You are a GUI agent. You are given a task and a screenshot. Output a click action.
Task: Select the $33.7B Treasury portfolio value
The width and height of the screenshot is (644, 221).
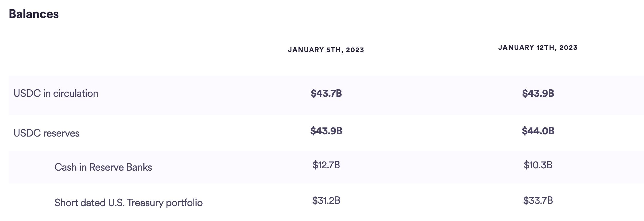pos(538,200)
